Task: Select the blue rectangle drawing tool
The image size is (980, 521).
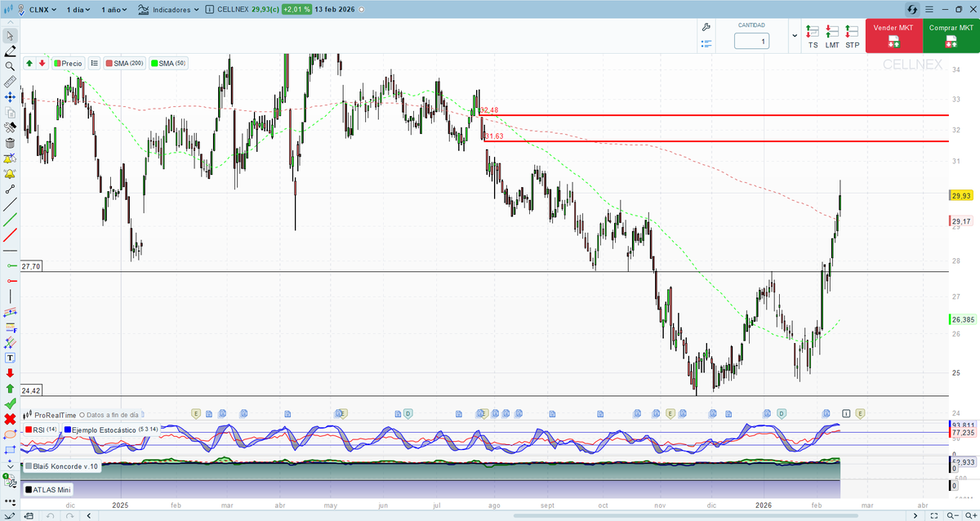Action: point(10,450)
